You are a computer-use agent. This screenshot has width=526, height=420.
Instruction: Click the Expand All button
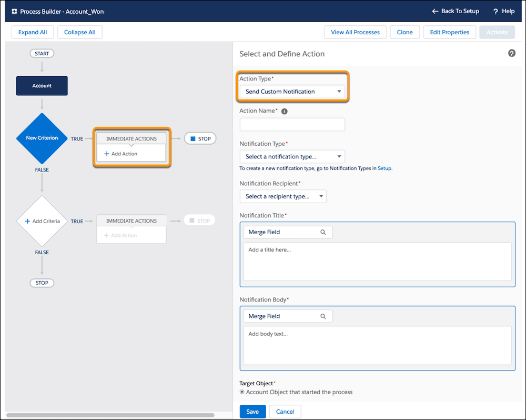33,32
